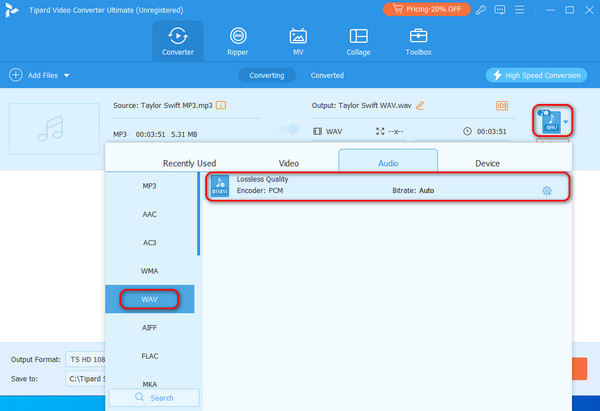Screen dimensions: 600x411
Task: Toggle High Speed Conversion
Action: coord(536,75)
